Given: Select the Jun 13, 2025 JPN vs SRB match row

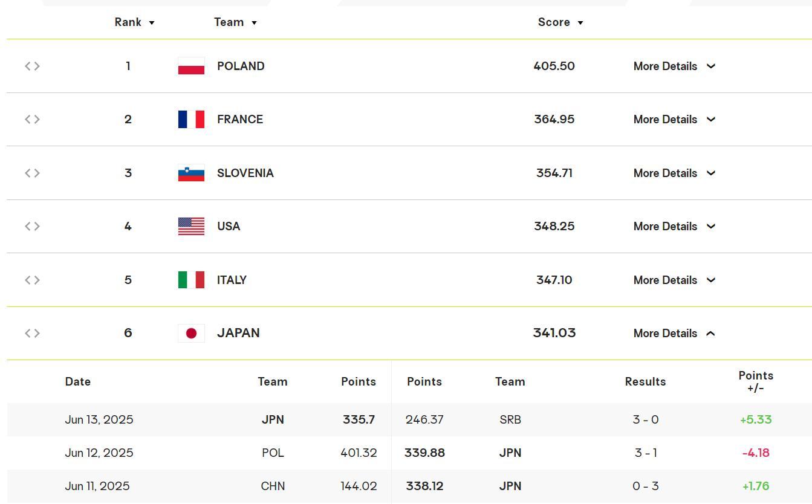Looking at the screenshot, I should [409, 419].
